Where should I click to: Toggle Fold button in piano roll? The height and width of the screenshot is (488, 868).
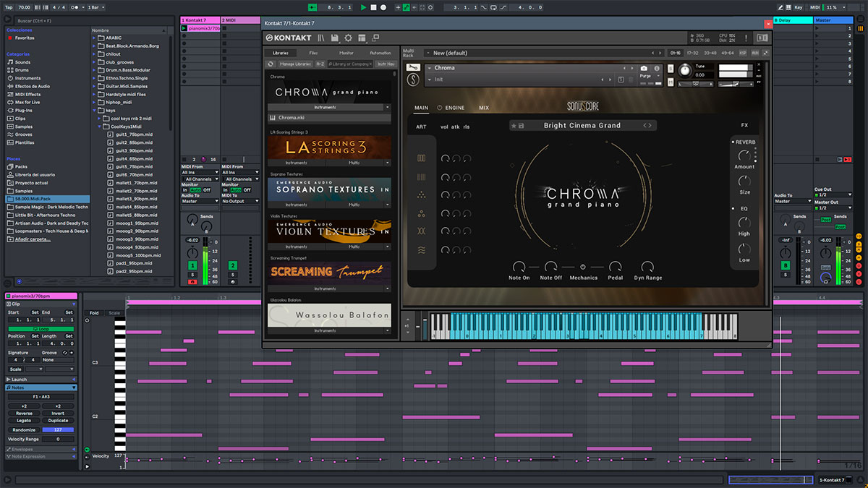tap(94, 313)
